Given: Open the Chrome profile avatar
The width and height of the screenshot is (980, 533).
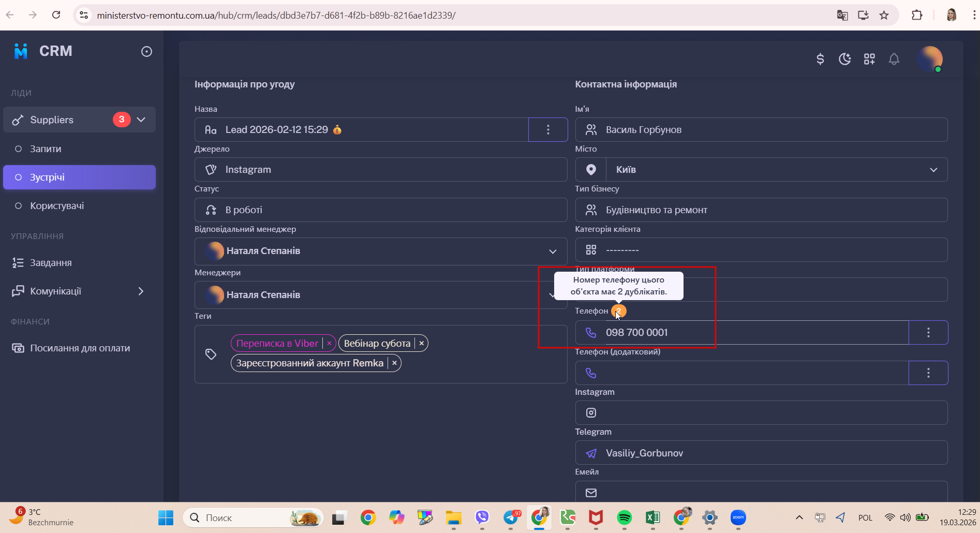Looking at the screenshot, I should click(951, 15).
